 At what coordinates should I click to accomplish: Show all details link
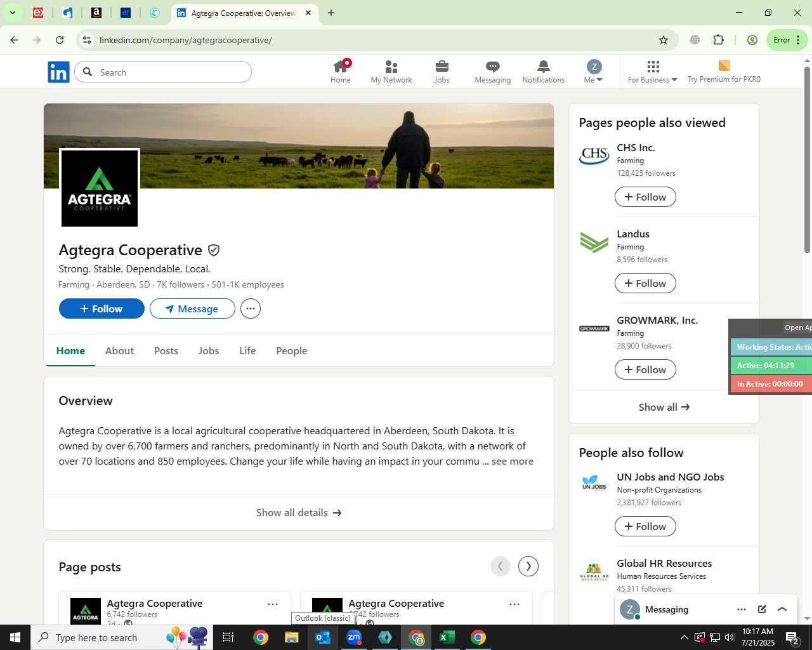299,512
